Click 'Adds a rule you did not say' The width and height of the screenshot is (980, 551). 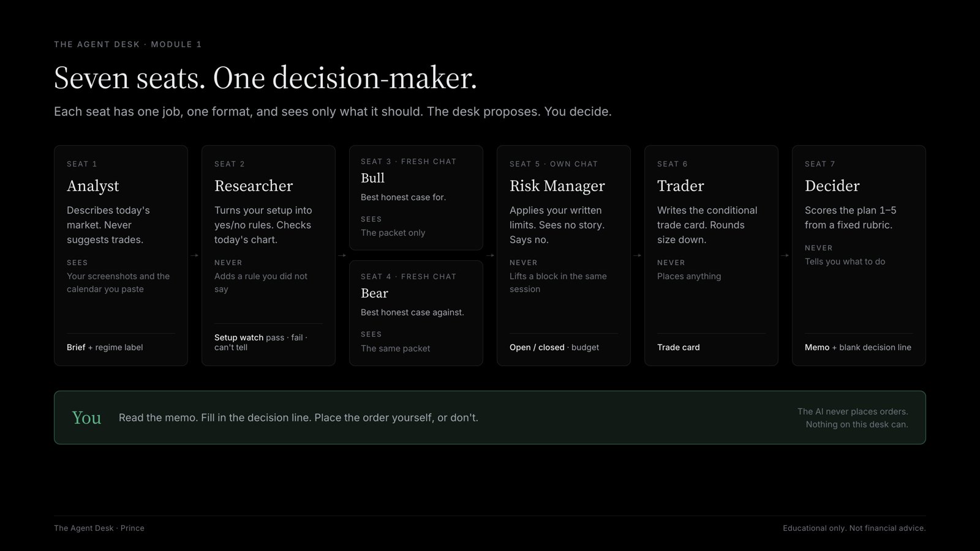tap(261, 283)
